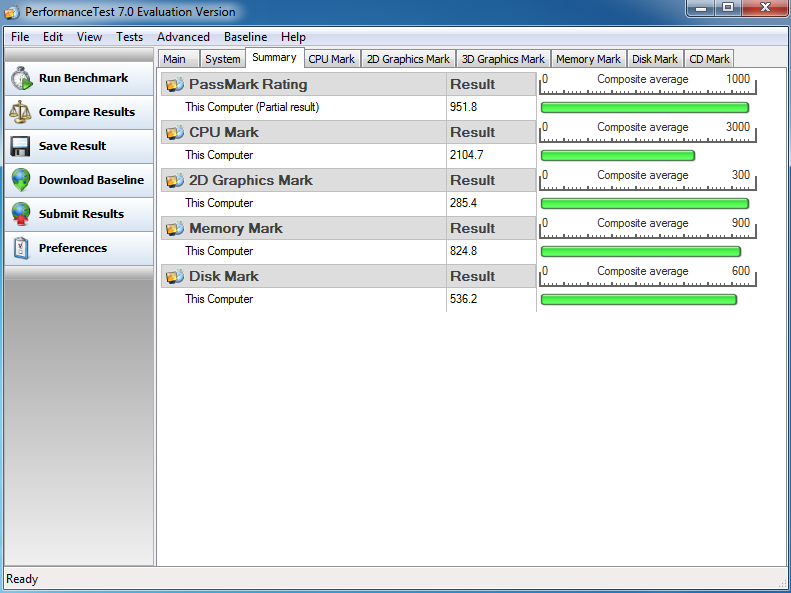The height and width of the screenshot is (593, 791).
Task: Click the 536.2 result value
Action: (463, 299)
